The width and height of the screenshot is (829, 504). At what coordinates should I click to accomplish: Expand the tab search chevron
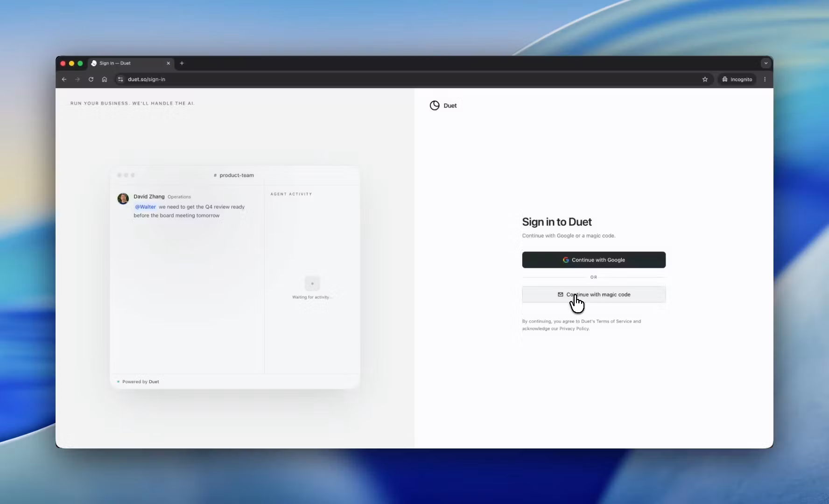point(766,63)
